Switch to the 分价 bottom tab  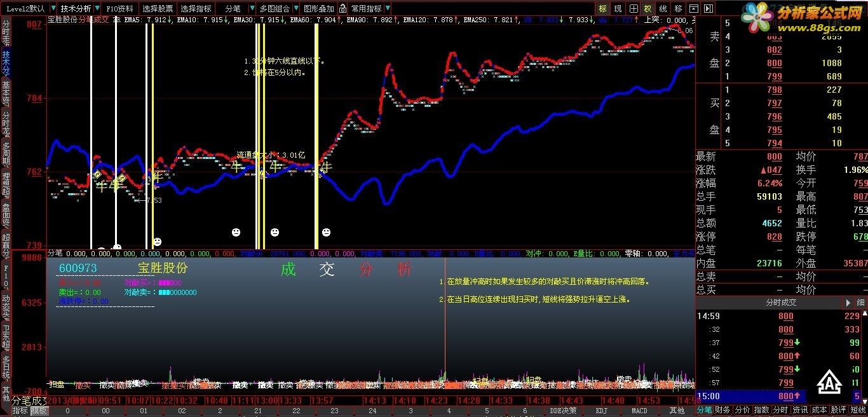click(742, 411)
